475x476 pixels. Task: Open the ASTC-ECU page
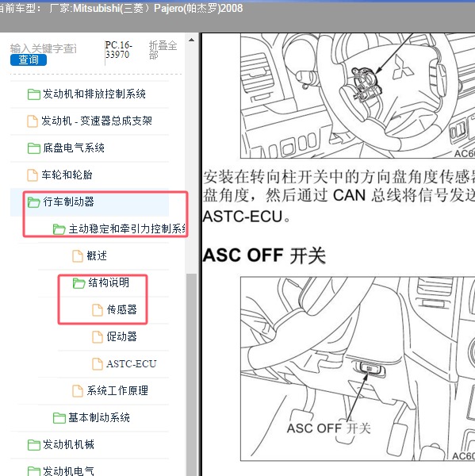pyautogui.click(x=131, y=364)
